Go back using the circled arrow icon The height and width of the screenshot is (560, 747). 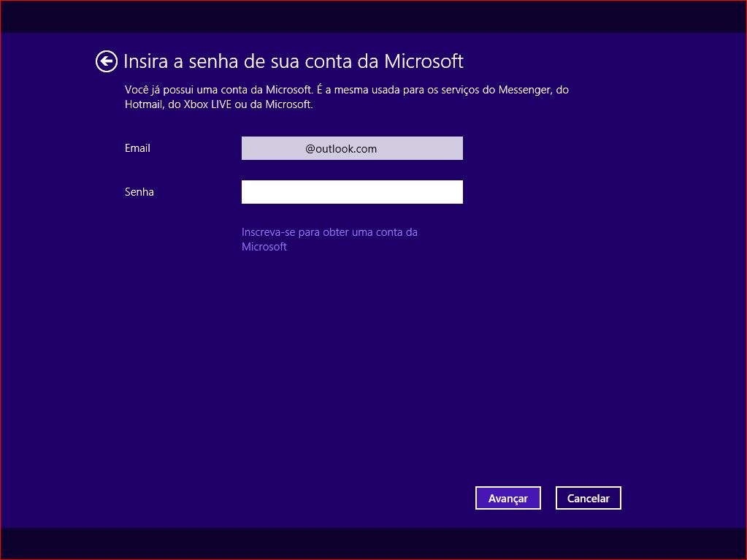(x=106, y=61)
